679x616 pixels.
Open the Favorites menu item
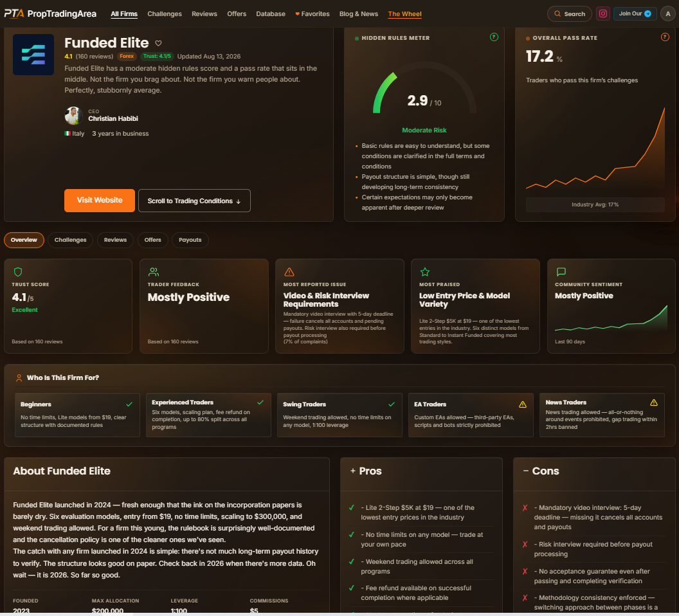pyautogui.click(x=312, y=14)
